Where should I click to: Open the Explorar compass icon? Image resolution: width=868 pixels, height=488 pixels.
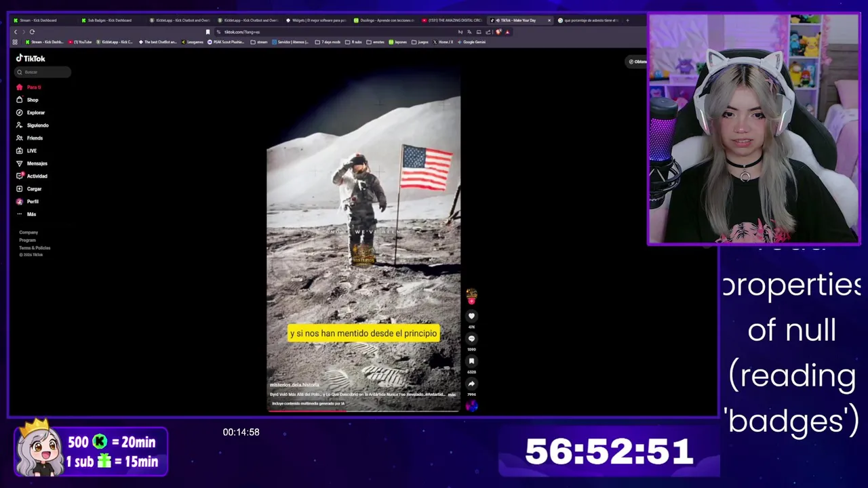coord(20,113)
